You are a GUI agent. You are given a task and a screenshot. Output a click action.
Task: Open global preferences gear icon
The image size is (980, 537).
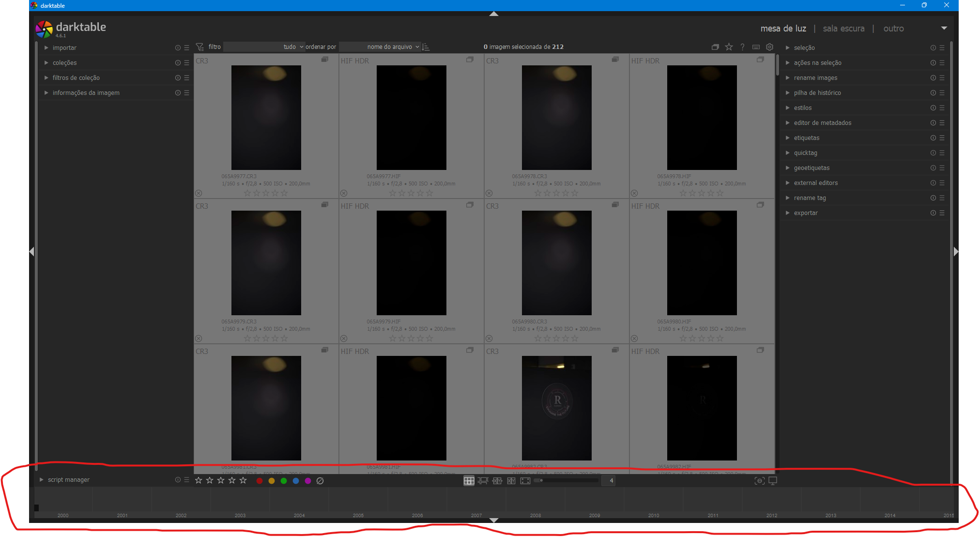point(769,47)
